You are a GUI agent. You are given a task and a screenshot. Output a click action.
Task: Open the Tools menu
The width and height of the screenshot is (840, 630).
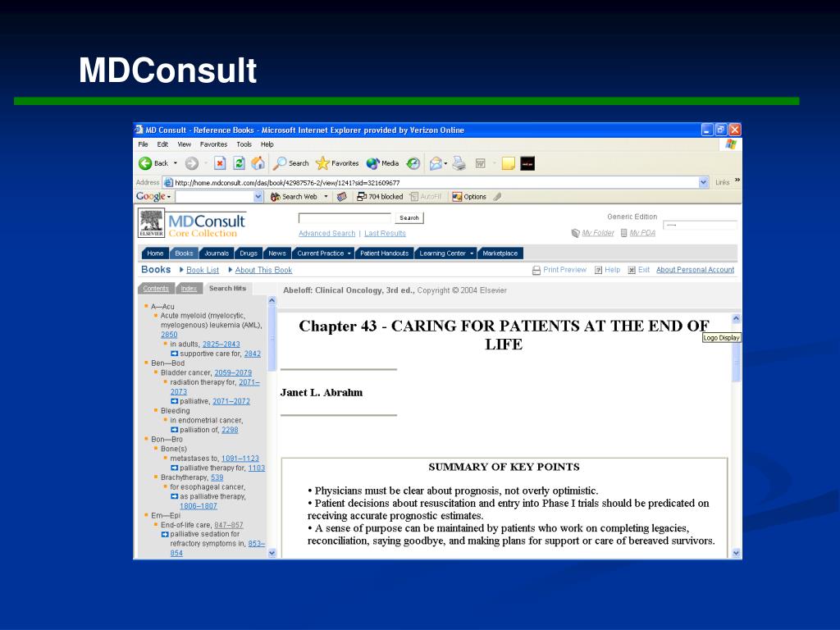[x=244, y=144]
